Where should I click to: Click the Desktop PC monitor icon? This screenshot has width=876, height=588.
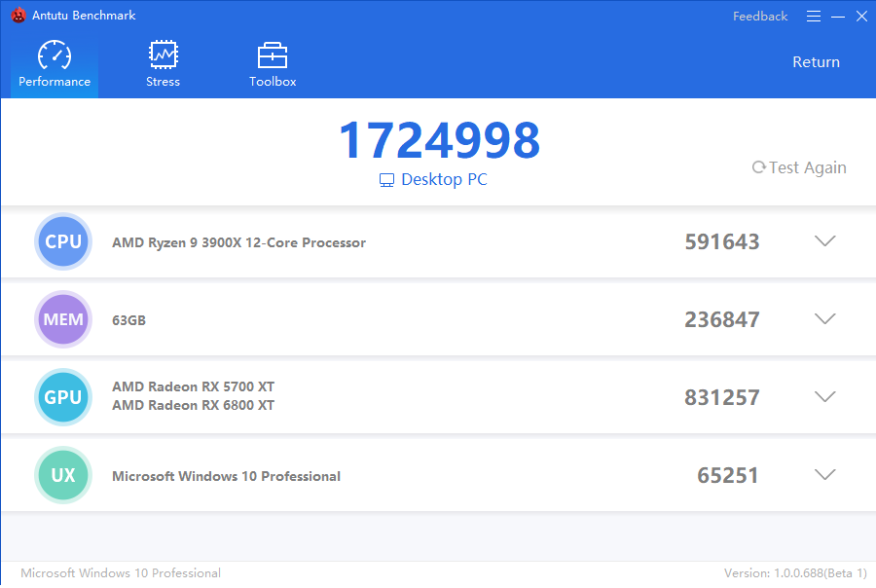pos(386,180)
